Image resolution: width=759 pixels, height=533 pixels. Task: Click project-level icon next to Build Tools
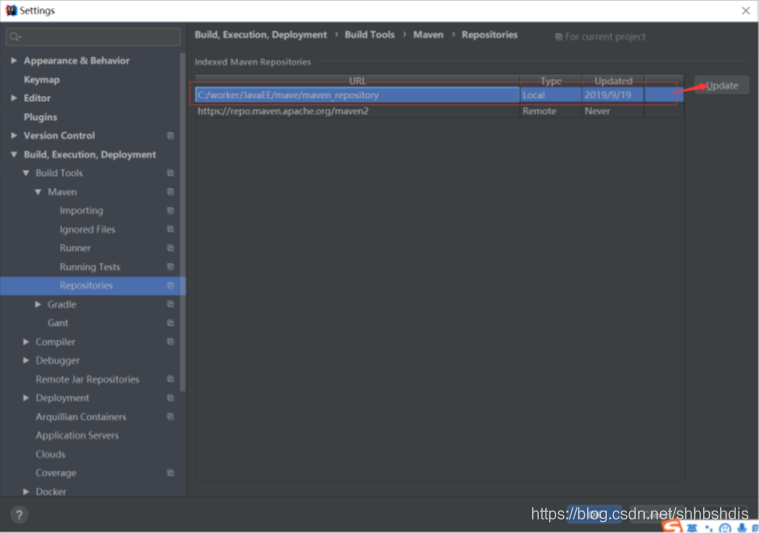pos(170,173)
